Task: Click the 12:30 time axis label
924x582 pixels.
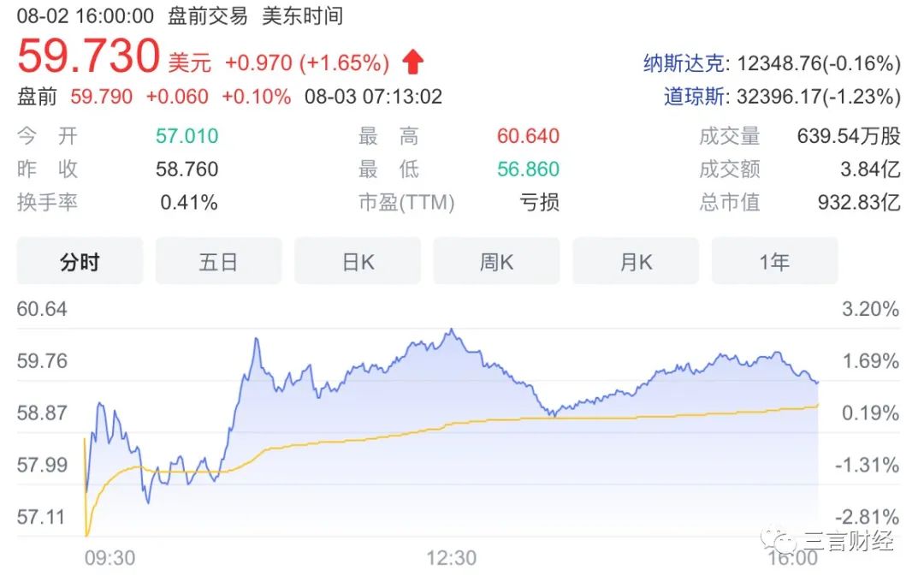Action: pos(452,559)
